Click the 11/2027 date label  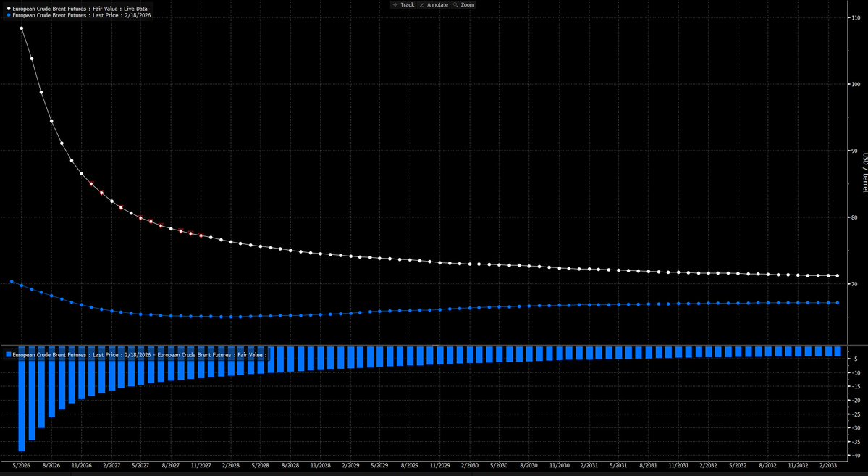201,467
